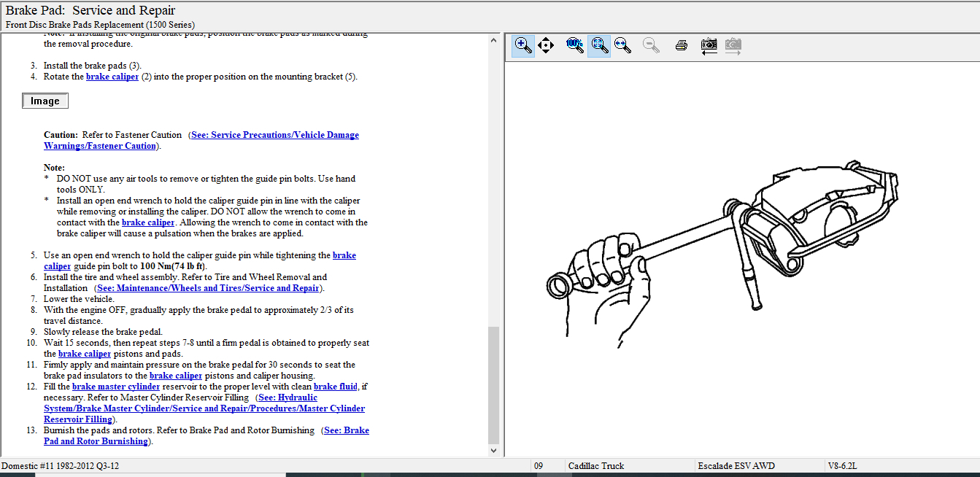Image resolution: width=980 pixels, height=477 pixels.
Task: Open brake caliper link in step 5
Action: pos(200,260)
